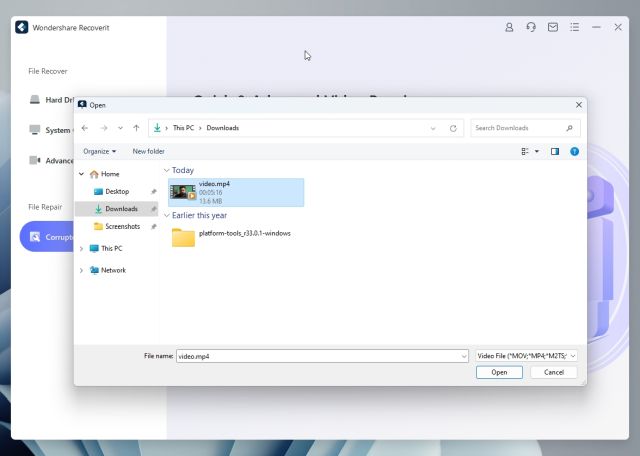Click This PC in address breadcrumb

point(183,128)
